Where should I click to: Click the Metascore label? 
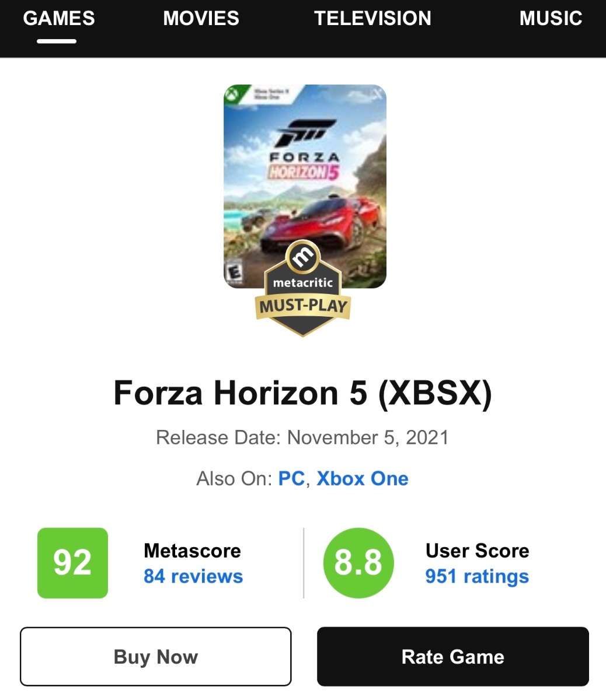click(192, 551)
